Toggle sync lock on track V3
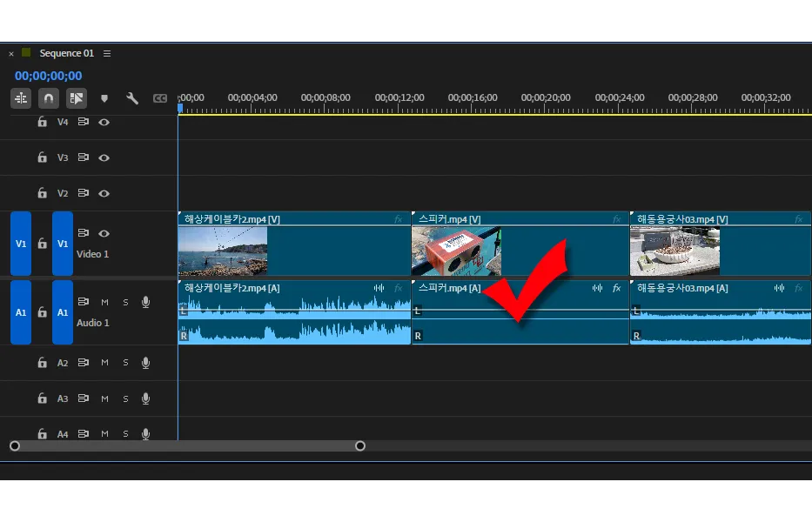This screenshot has width=812, height=522. coord(84,158)
